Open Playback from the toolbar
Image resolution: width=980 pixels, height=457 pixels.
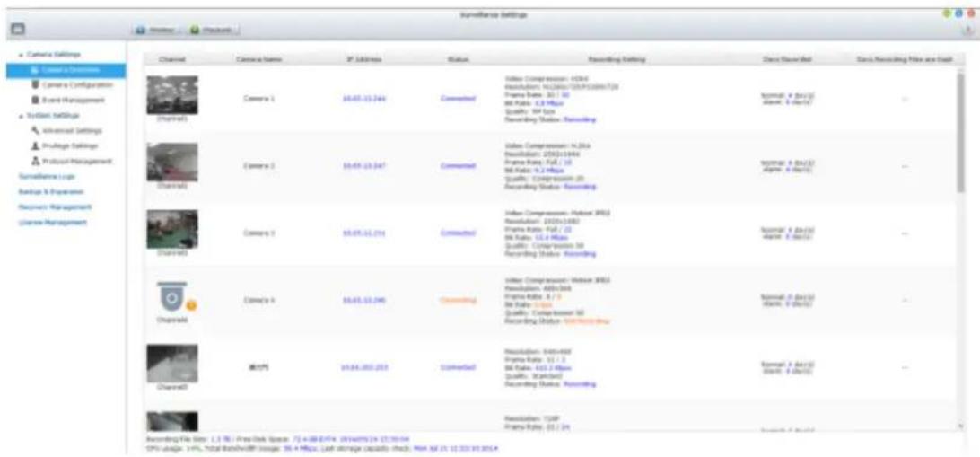click(212, 31)
